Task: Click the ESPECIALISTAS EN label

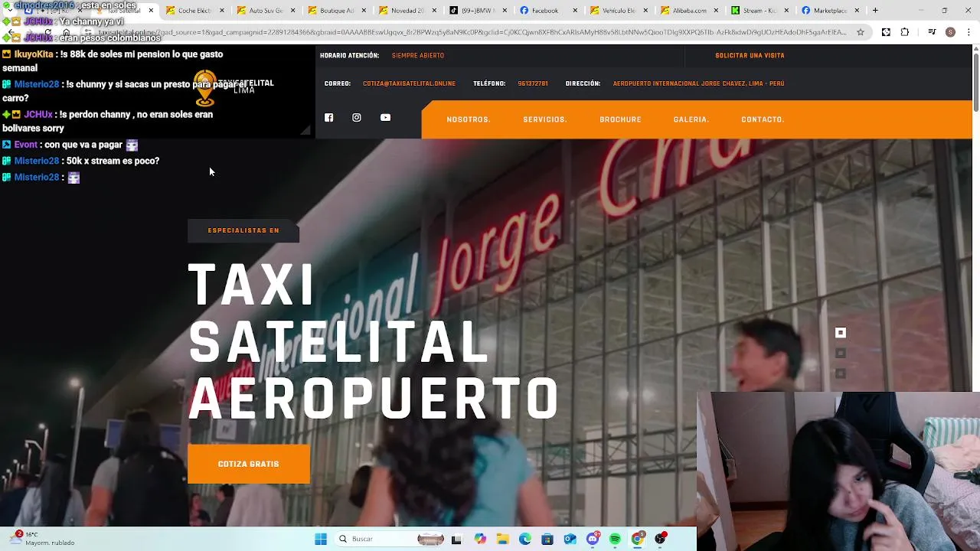Action: (243, 230)
